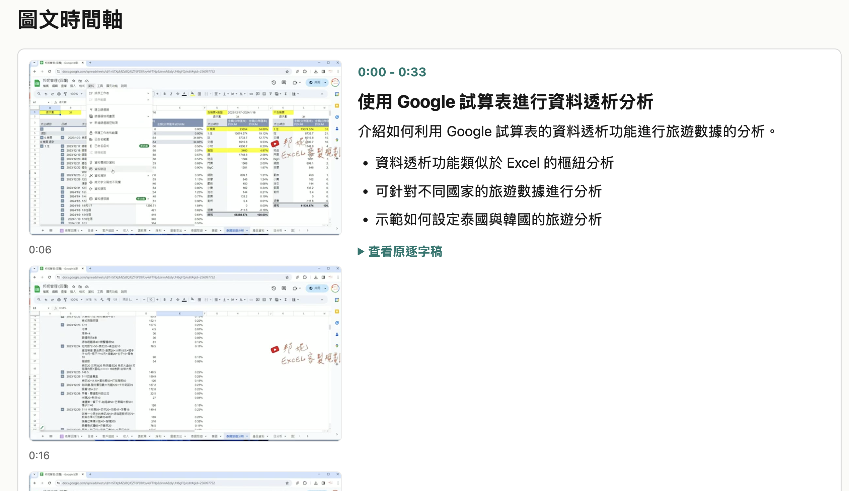Open the cut-off thumbnail below the 0:16 caption

pos(185,481)
